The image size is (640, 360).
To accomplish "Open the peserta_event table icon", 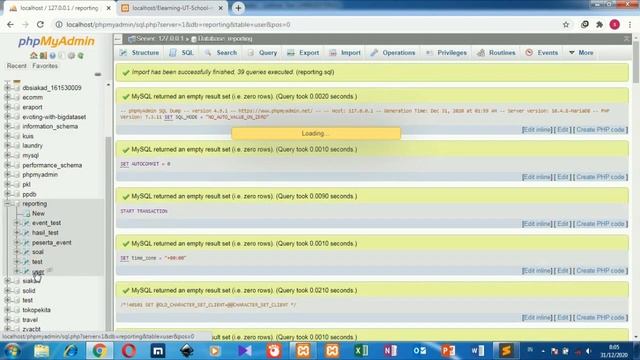I will pyautogui.click(x=27, y=242).
